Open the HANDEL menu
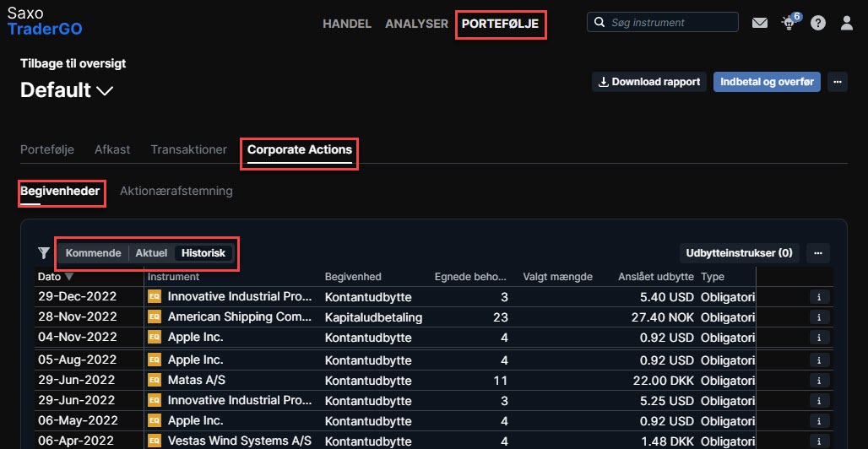 pos(346,24)
